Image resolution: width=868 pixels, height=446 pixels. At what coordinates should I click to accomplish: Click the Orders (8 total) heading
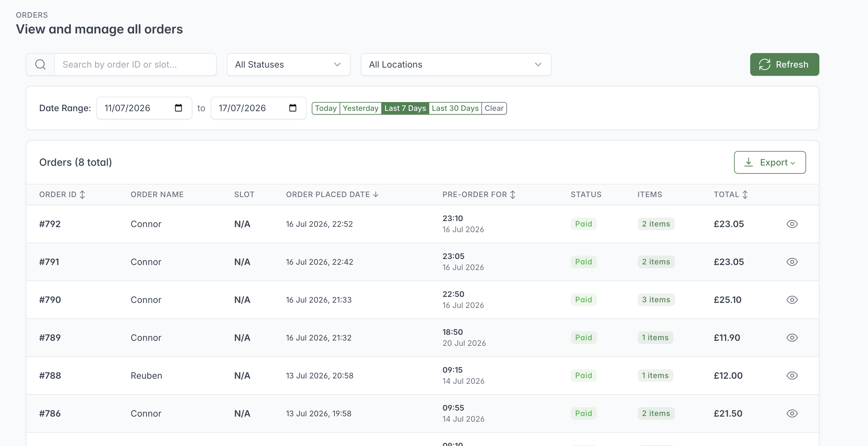tap(75, 162)
